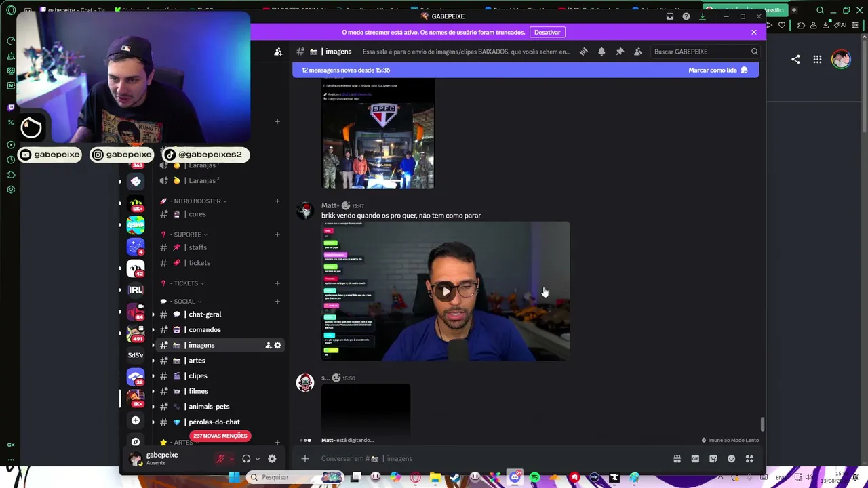Open the staffs channel

point(220,247)
